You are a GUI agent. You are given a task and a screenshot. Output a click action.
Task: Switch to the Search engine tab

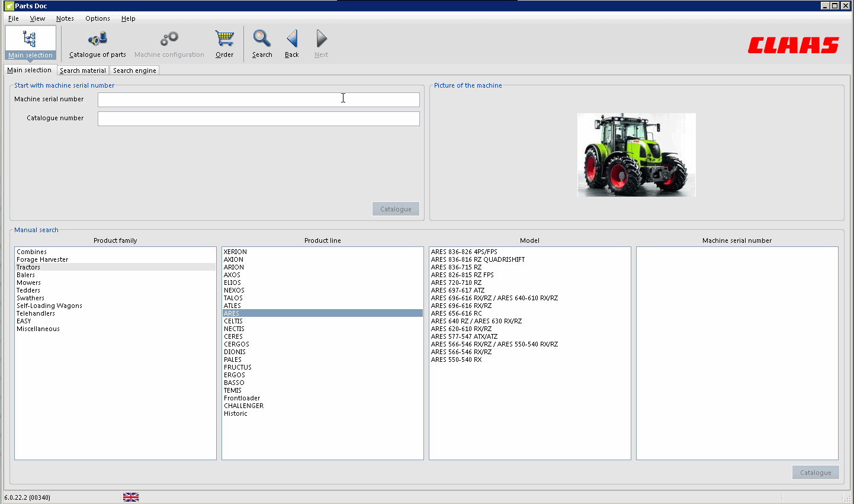pos(134,70)
